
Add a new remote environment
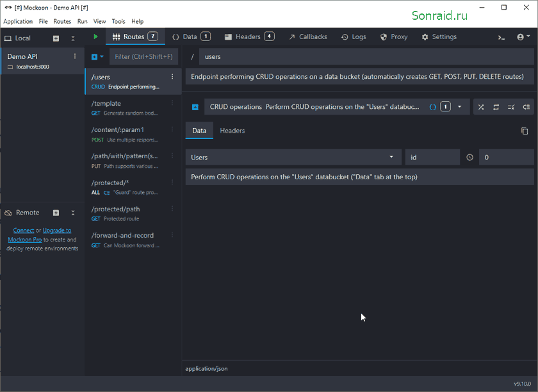tap(56, 213)
